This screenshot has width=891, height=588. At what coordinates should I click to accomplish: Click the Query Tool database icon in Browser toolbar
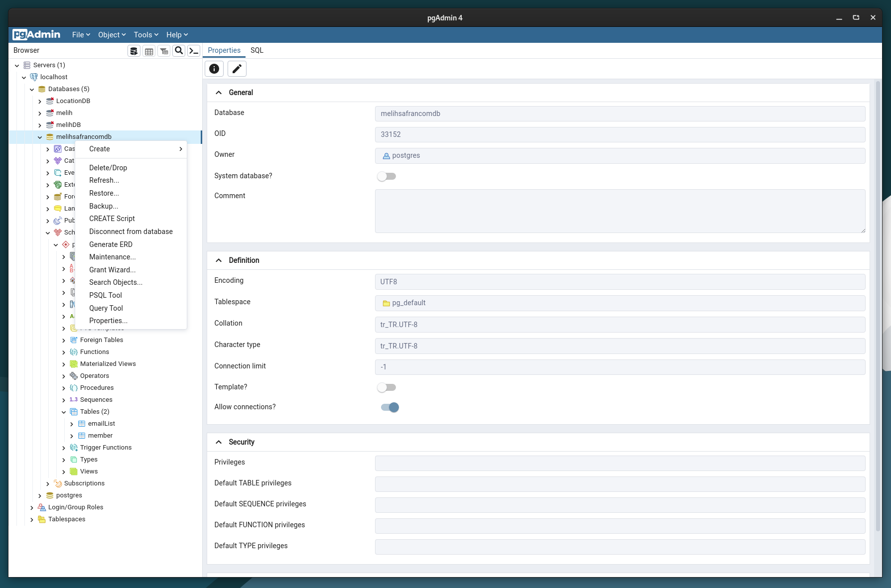134,51
